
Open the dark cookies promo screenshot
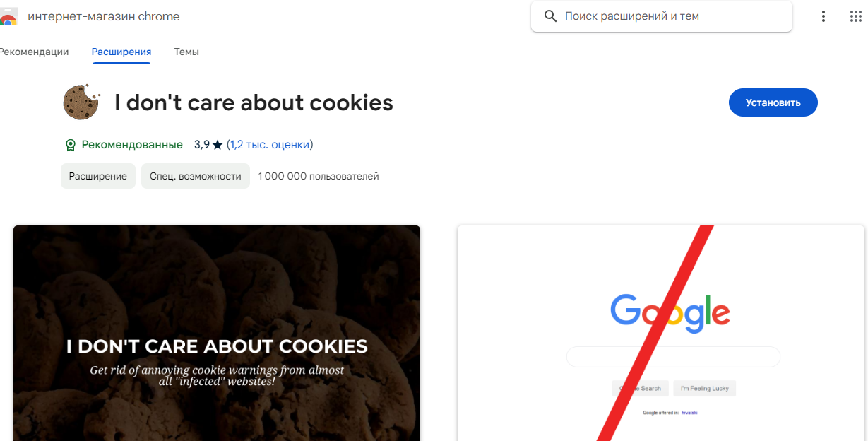click(217, 333)
